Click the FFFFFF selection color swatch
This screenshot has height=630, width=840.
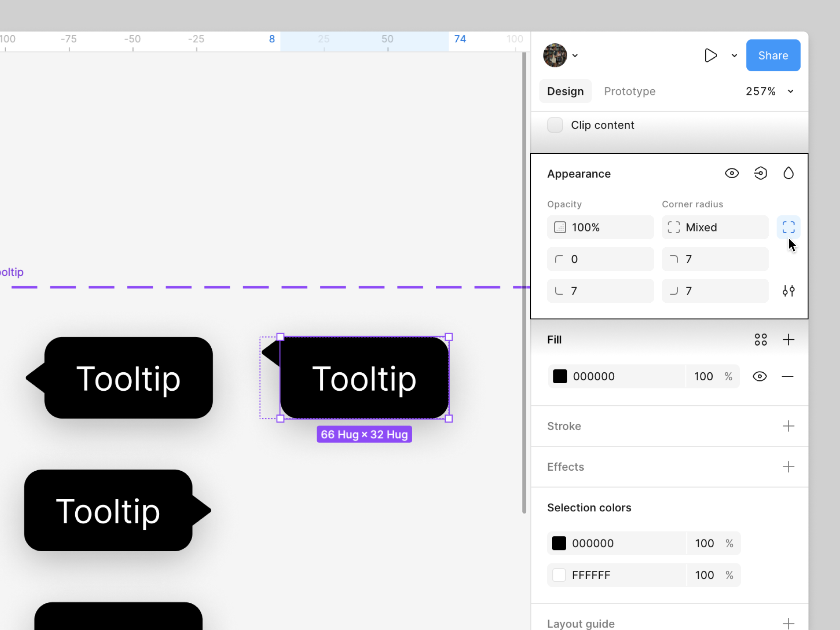(x=559, y=575)
